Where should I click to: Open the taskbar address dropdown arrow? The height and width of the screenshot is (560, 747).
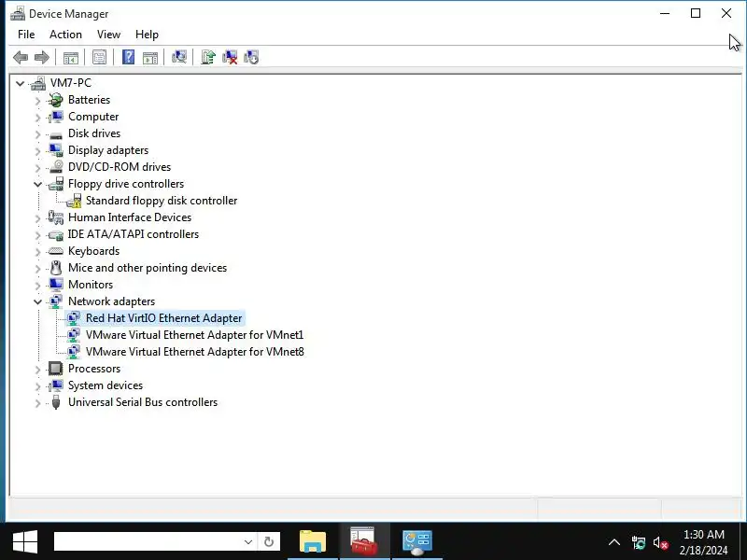tap(248, 542)
